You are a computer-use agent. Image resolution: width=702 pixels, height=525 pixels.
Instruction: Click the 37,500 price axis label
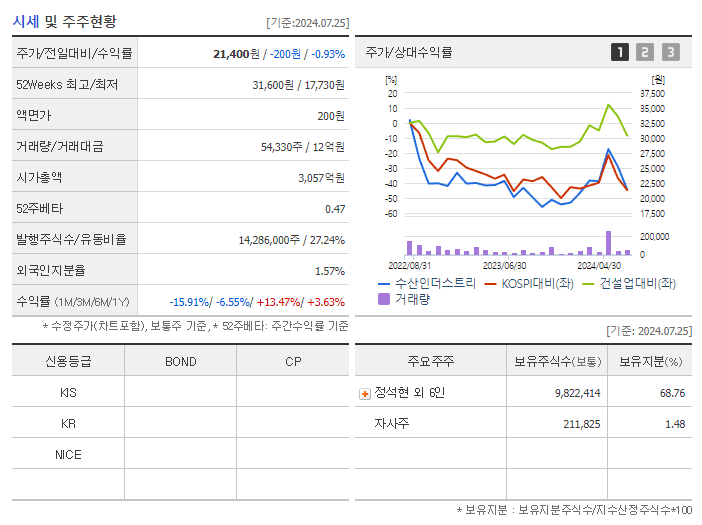652,94
